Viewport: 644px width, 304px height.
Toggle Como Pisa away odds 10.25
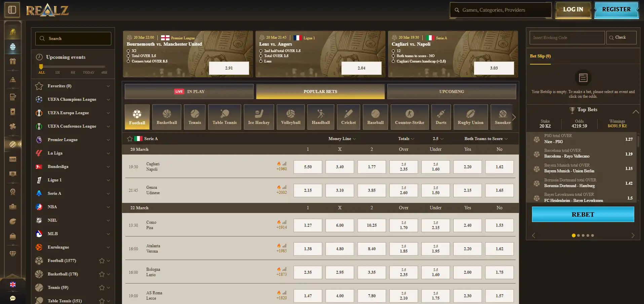[372, 225]
